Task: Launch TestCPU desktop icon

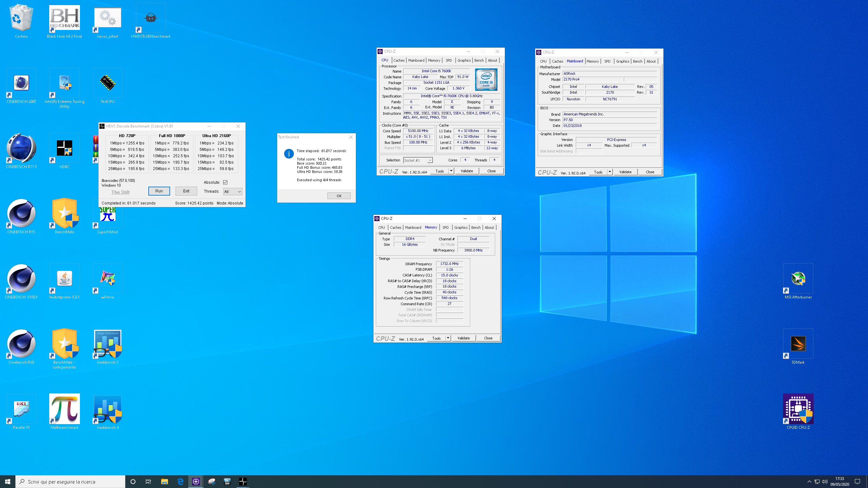Action: coord(107,86)
